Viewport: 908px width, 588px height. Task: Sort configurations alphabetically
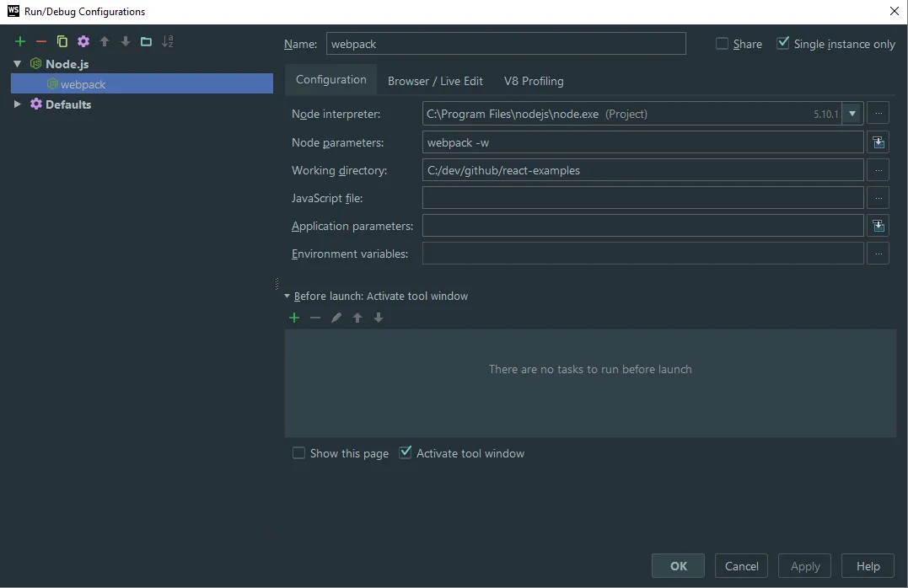click(x=168, y=41)
